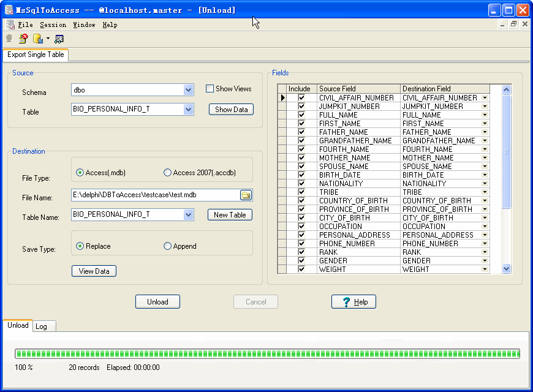Click the Show Data button
The width and height of the screenshot is (533, 392).
pyautogui.click(x=231, y=110)
